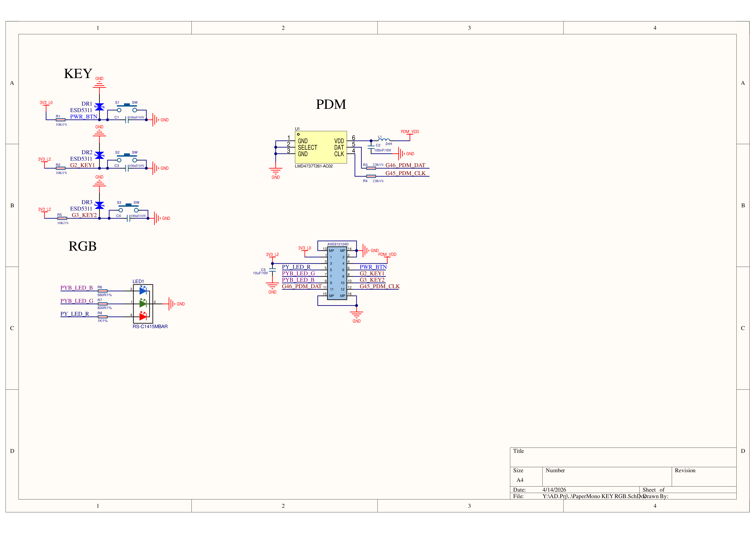Image resolution: width=756 pixels, height=534 pixels.
Task: Click resistor R4 on G45_PDM_CLK line
Action: pos(371,176)
